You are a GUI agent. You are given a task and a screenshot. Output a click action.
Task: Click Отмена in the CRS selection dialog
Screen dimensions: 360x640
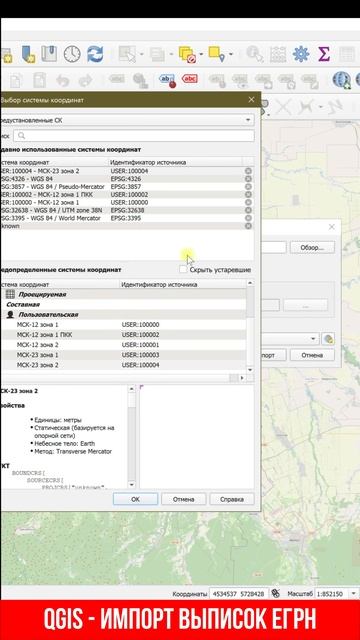pos(184,499)
